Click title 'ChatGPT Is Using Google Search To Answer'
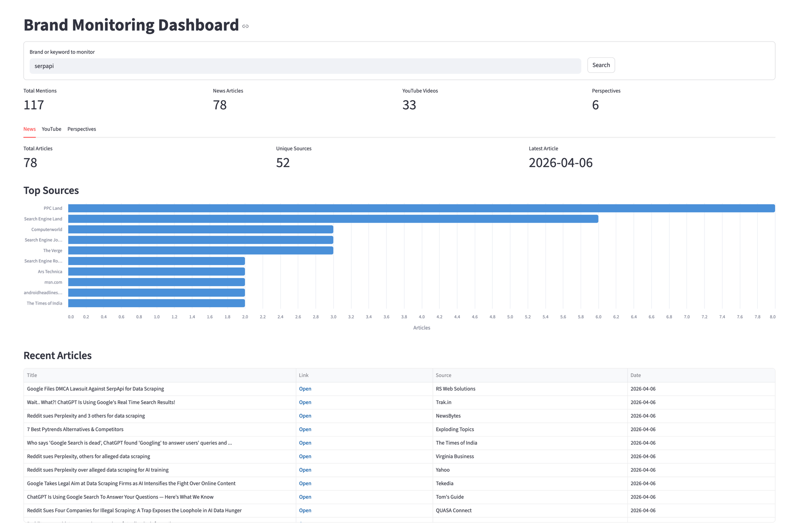Viewport: 801px width, 532px height. click(120, 497)
